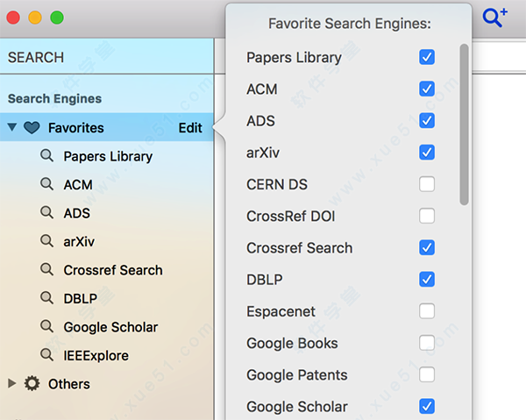Click the magnifier icon beside IEEExplore
This screenshot has height=420, width=526.
[46, 355]
